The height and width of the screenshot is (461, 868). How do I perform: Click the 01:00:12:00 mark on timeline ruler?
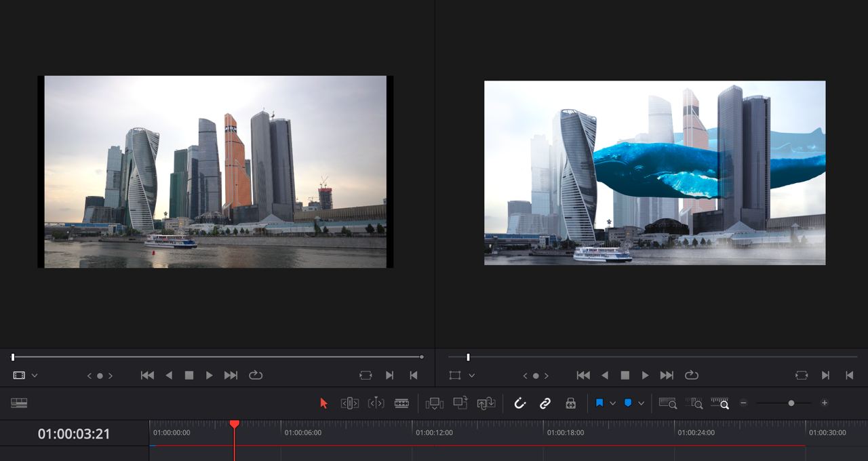(412, 428)
